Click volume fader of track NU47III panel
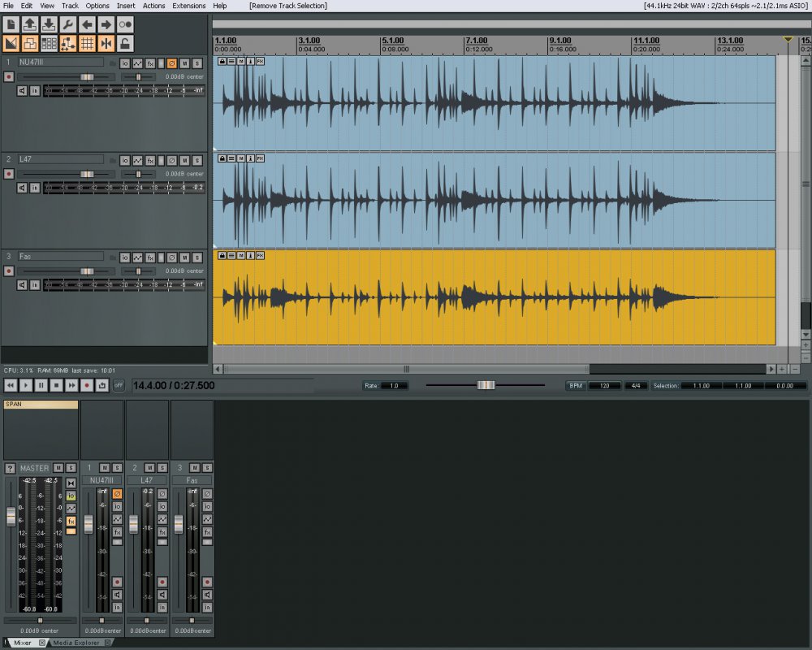 87,76
